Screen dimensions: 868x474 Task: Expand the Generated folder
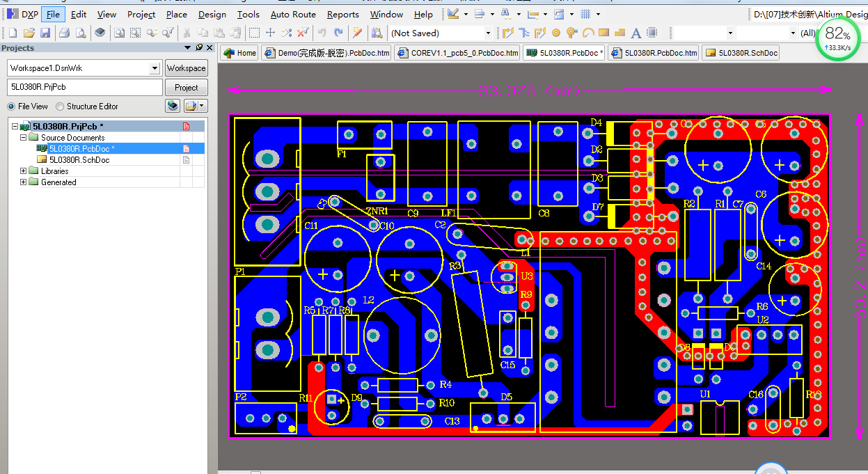pos(23,182)
